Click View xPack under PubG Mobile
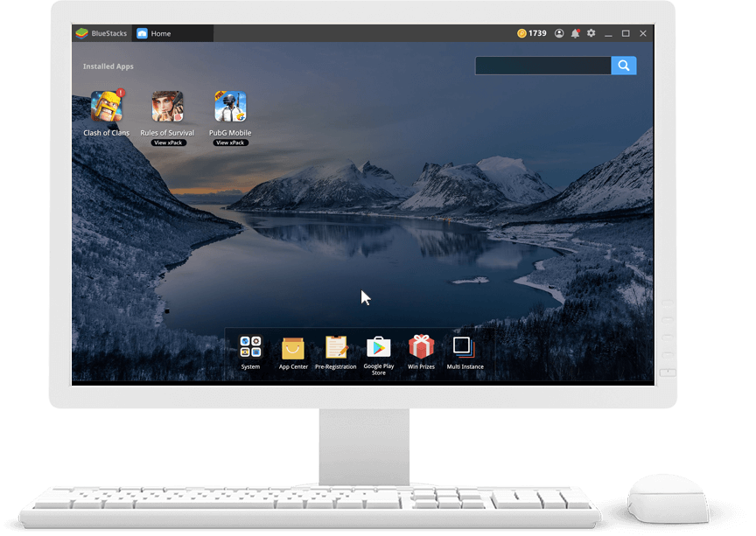 tap(230, 143)
